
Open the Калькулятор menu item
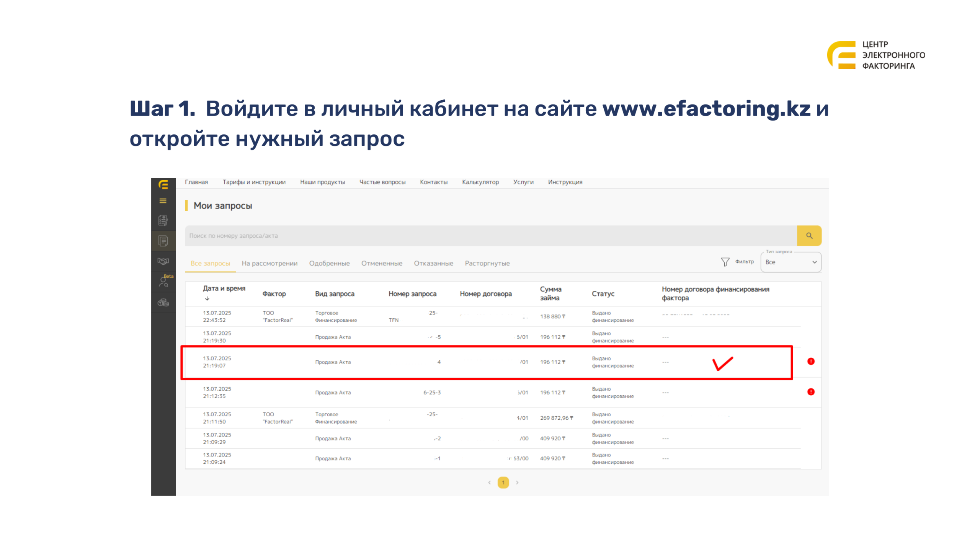(480, 182)
